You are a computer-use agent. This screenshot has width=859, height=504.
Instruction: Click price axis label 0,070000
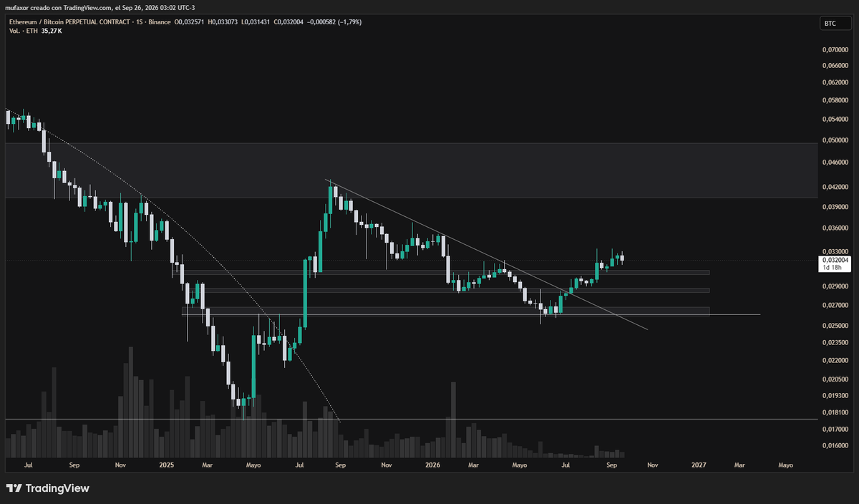coord(834,50)
